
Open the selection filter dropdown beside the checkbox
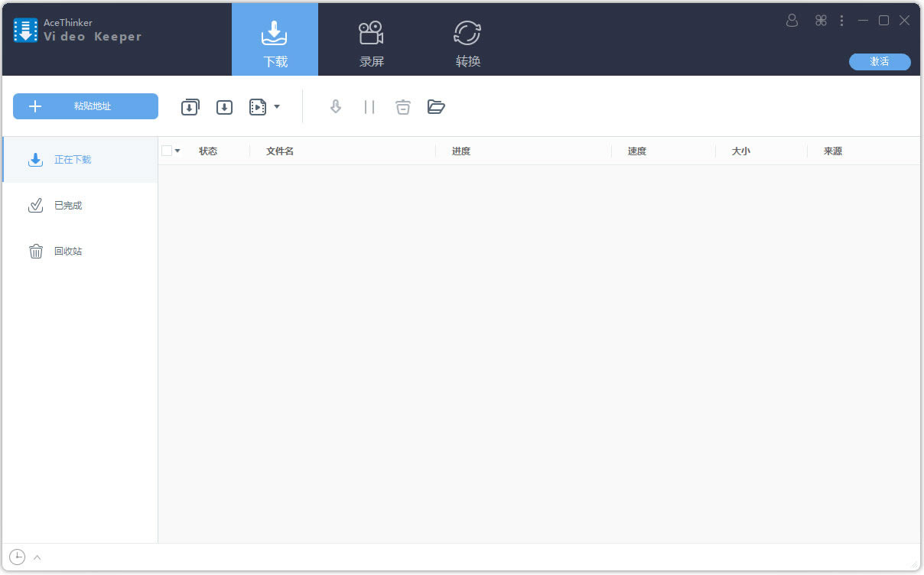(x=177, y=150)
